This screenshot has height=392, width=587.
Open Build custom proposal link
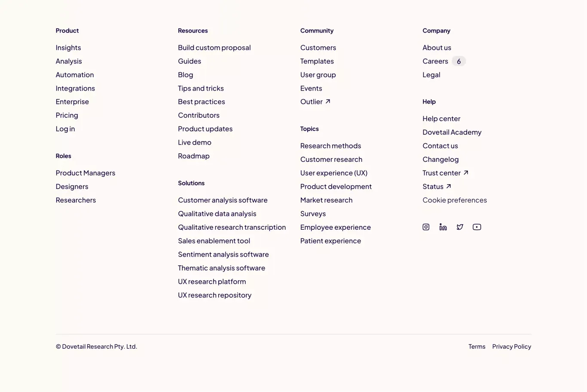click(214, 48)
